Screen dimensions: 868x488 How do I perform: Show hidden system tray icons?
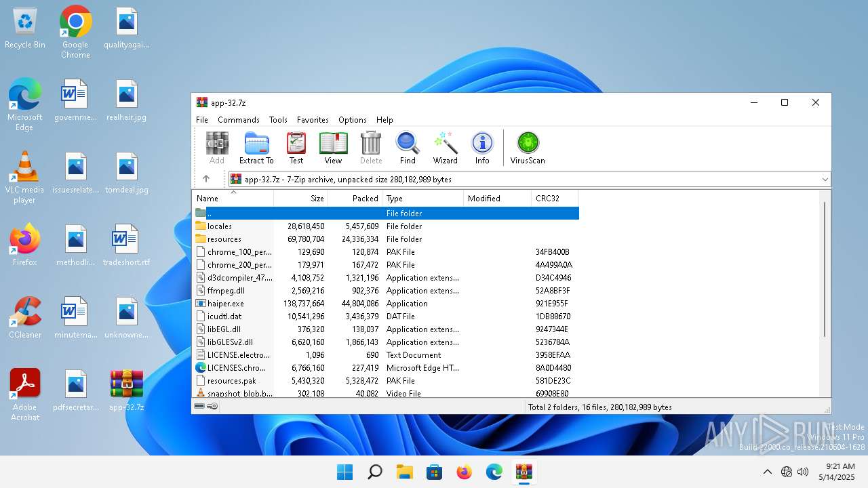767,472
